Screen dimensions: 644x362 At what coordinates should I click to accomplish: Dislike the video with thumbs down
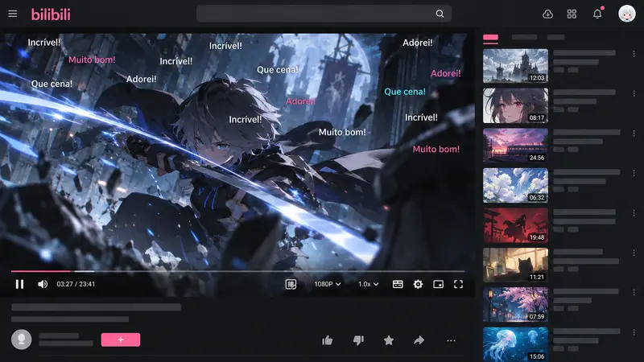coord(358,340)
